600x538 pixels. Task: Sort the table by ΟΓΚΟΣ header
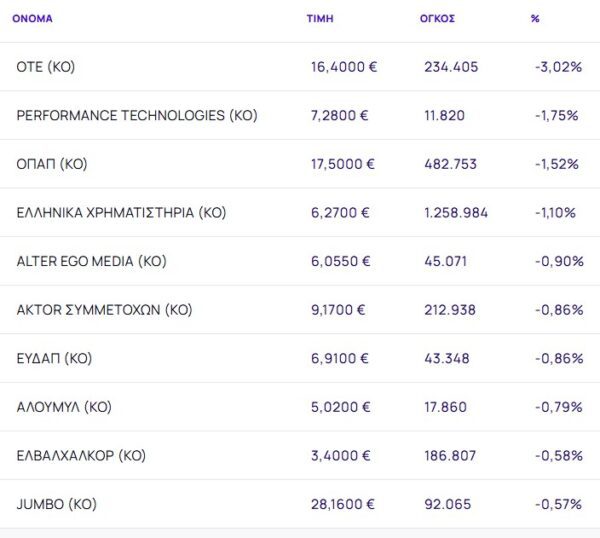pos(437,19)
